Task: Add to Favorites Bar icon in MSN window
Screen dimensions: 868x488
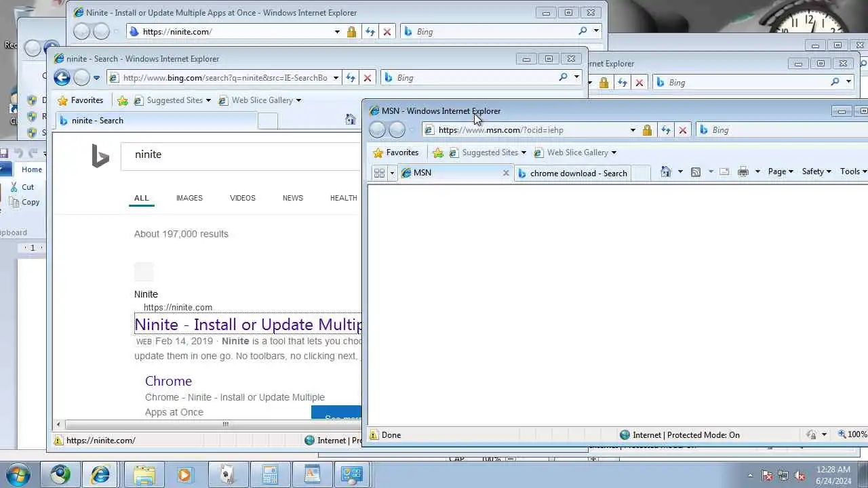Action: click(x=438, y=152)
